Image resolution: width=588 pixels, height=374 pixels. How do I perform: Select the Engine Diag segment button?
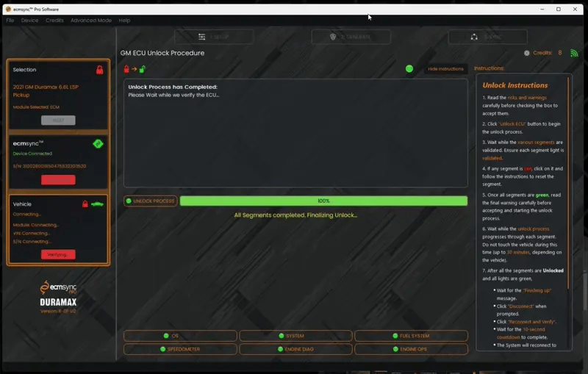[296, 349]
